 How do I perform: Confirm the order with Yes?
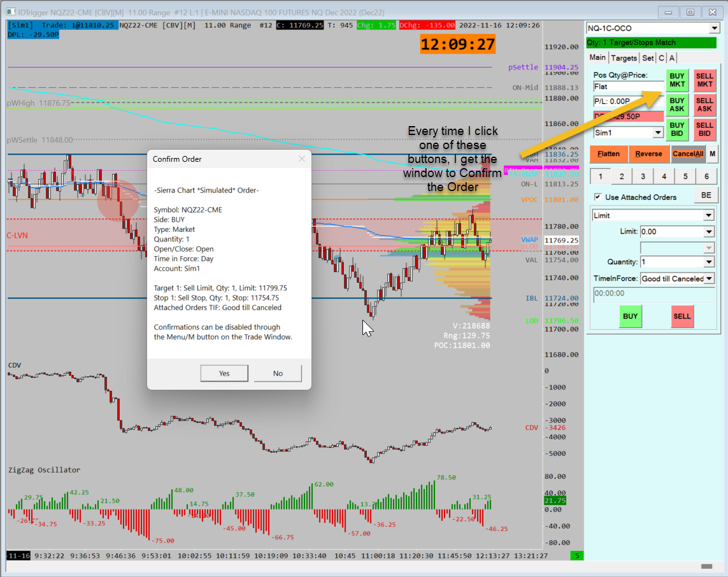(x=224, y=373)
